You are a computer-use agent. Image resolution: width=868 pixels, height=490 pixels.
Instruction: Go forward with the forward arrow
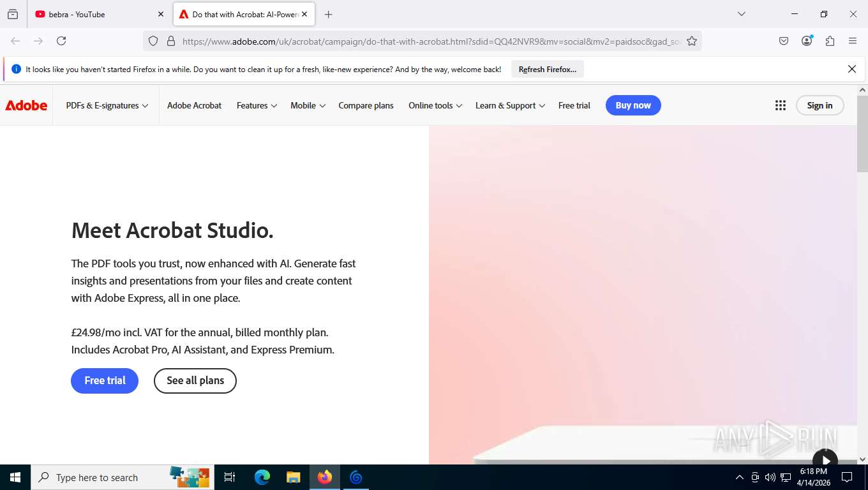tap(38, 41)
